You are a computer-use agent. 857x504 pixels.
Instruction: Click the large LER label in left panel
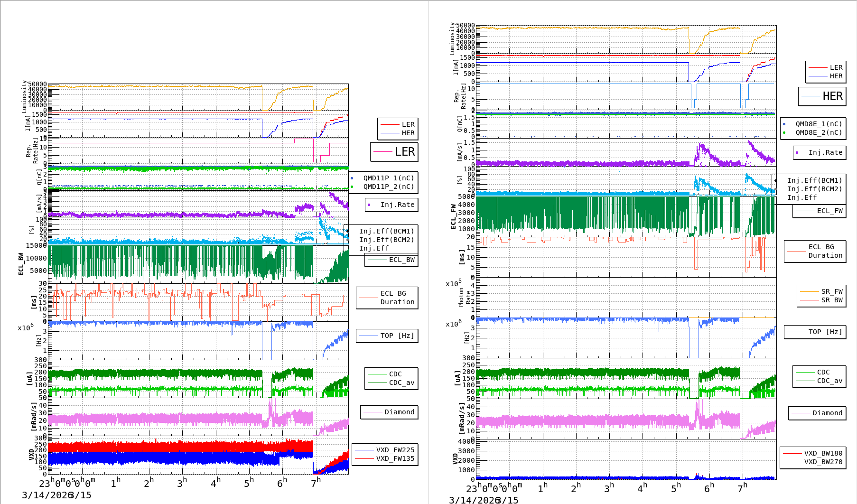pos(404,152)
